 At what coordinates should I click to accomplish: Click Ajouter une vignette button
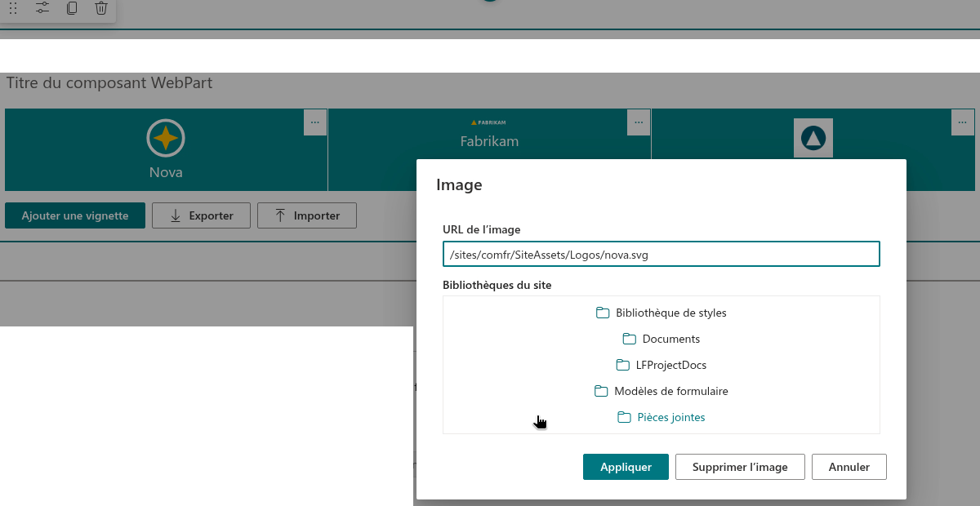[75, 215]
